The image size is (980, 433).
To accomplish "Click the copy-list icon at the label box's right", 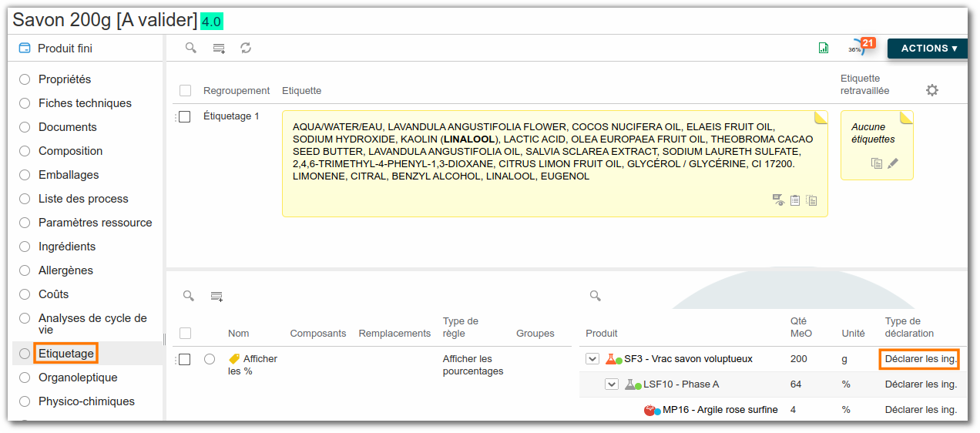I will [811, 200].
